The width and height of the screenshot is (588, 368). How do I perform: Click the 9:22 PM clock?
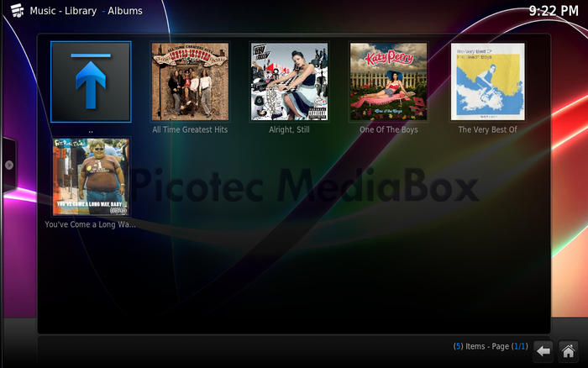554,11
